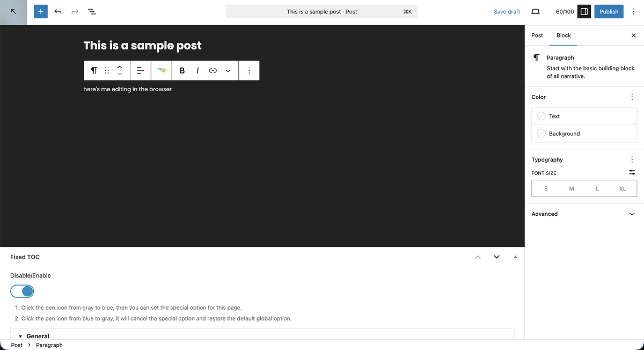Switch to the Post tab

coord(537,35)
